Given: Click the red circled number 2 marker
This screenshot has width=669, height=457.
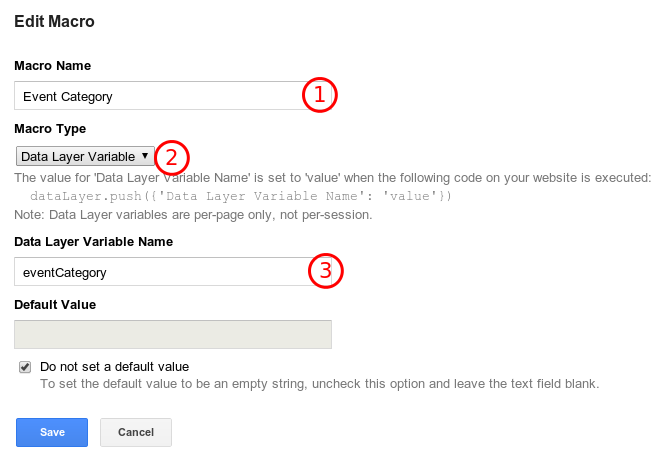Looking at the screenshot, I should [x=172, y=157].
